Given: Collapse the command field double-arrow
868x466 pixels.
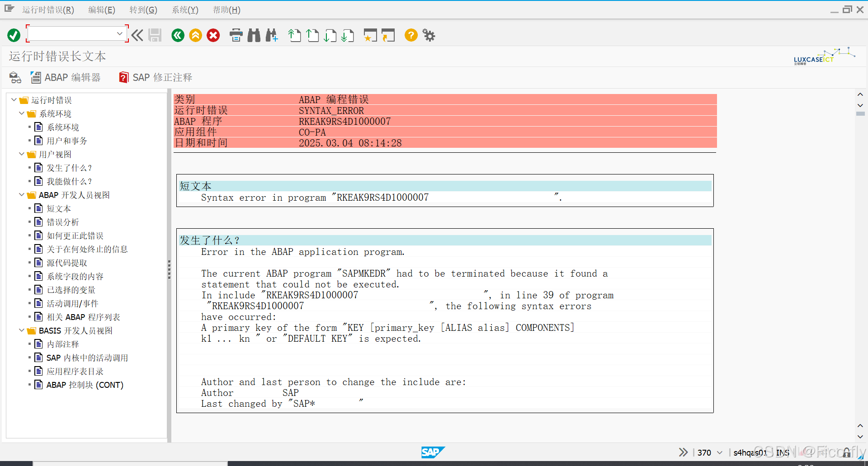Looking at the screenshot, I should click(x=137, y=35).
